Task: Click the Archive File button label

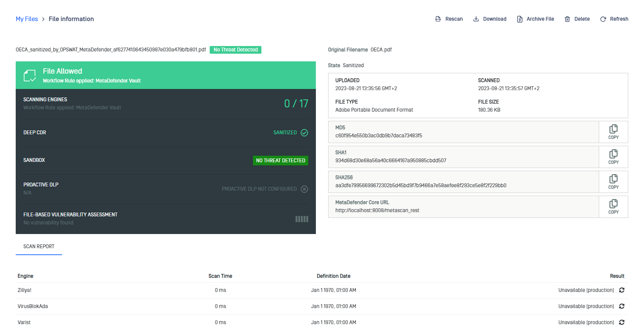Action: [x=540, y=19]
